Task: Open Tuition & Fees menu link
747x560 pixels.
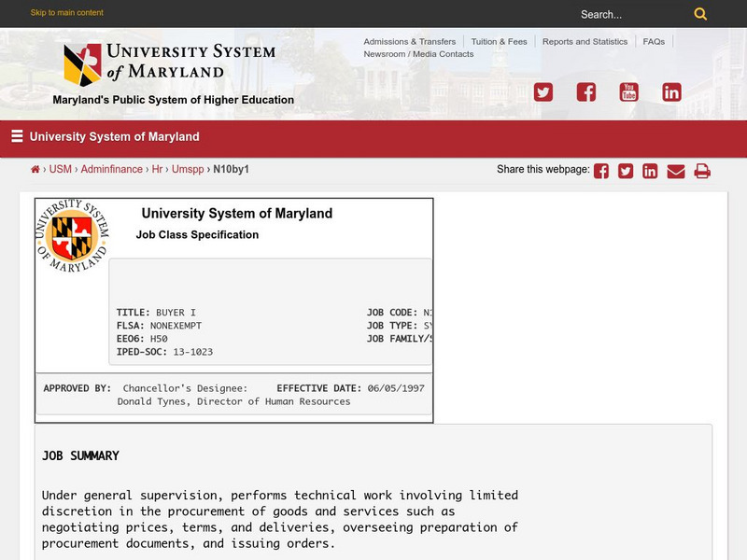Action: [x=499, y=42]
